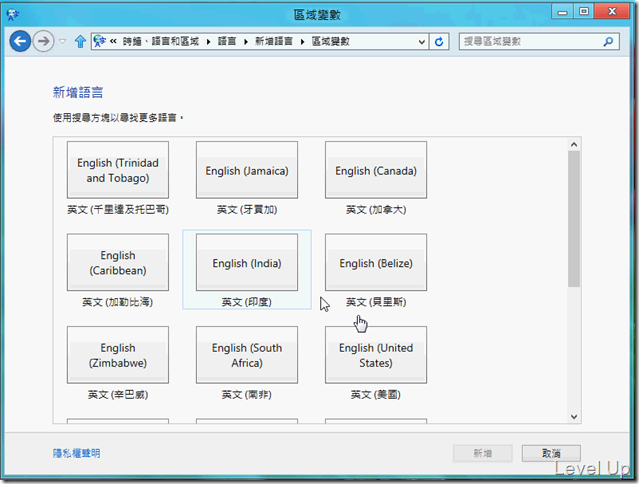Viewport: 639px width, 484px height.
Task: Click the 取消 cancel button
Action: click(x=551, y=453)
